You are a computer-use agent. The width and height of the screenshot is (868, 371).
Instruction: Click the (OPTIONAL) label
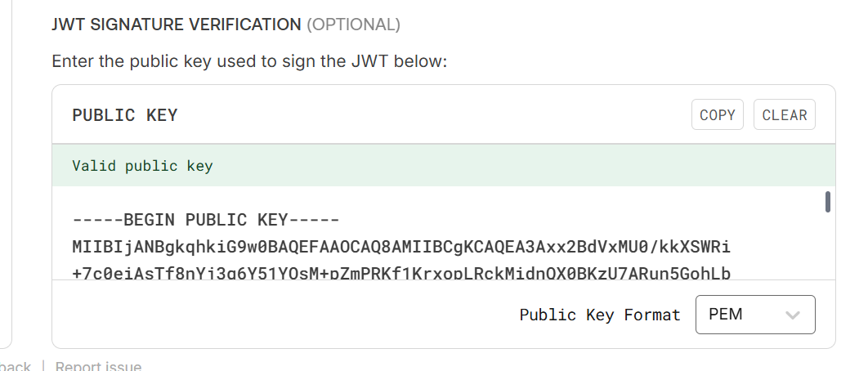(x=353, y=25)
